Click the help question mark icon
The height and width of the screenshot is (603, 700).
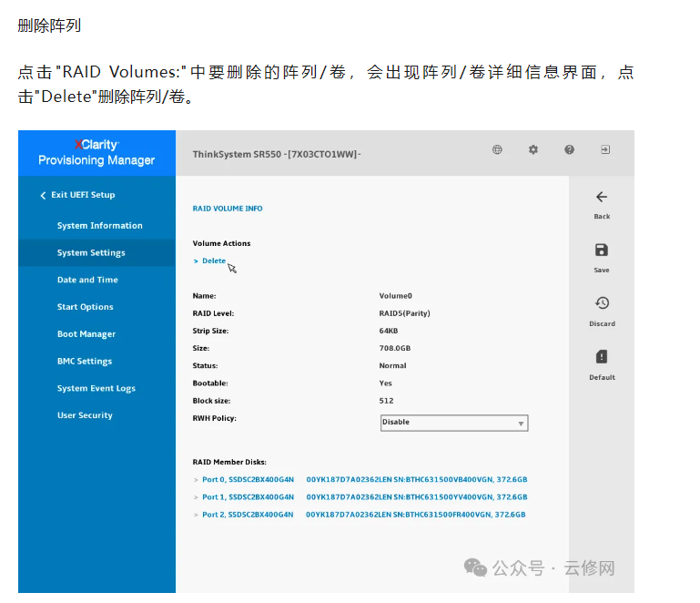pos(569,149)
